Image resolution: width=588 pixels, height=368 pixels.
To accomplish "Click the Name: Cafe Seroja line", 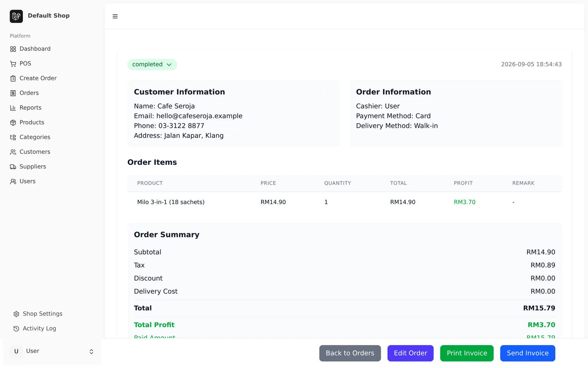I will pos(164,106).
